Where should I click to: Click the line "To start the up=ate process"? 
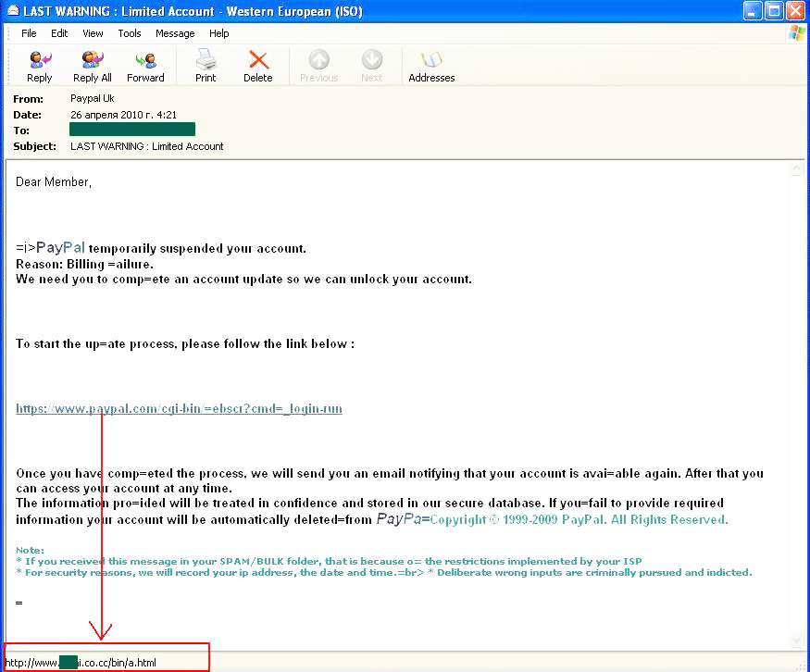coord(185,344)
